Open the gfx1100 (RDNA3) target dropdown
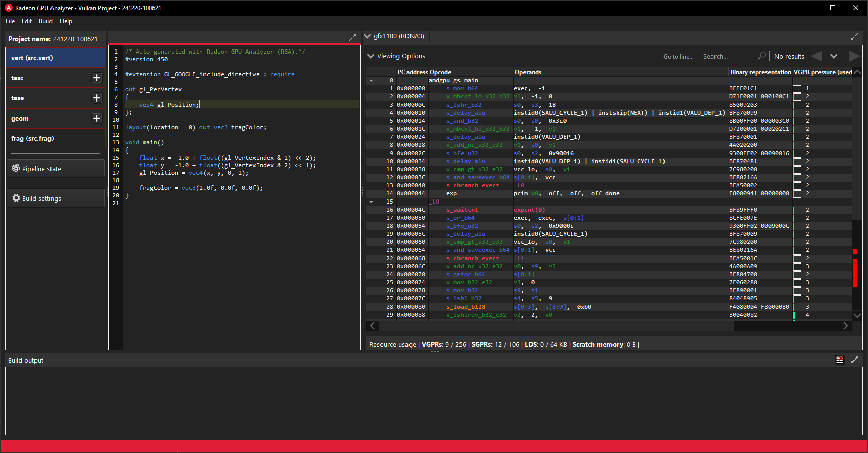The height and width of the screenshot is (453, 868). (x=368, y=36)
